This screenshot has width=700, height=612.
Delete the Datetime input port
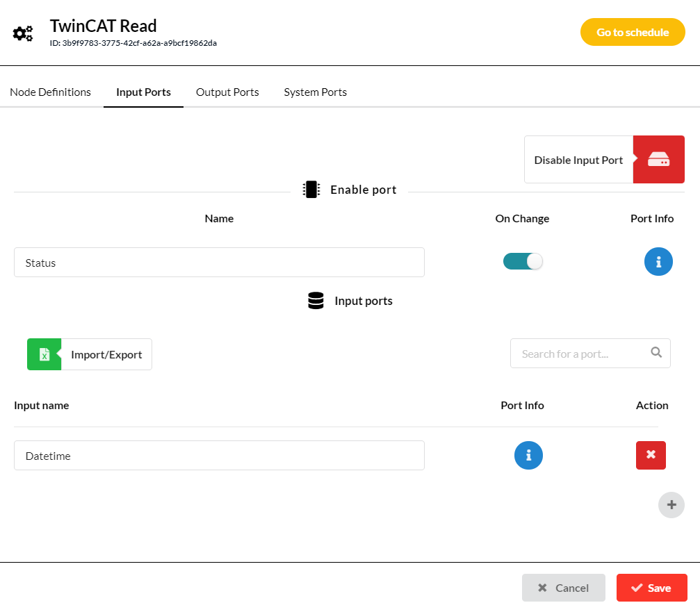click(x=651, y=456)
